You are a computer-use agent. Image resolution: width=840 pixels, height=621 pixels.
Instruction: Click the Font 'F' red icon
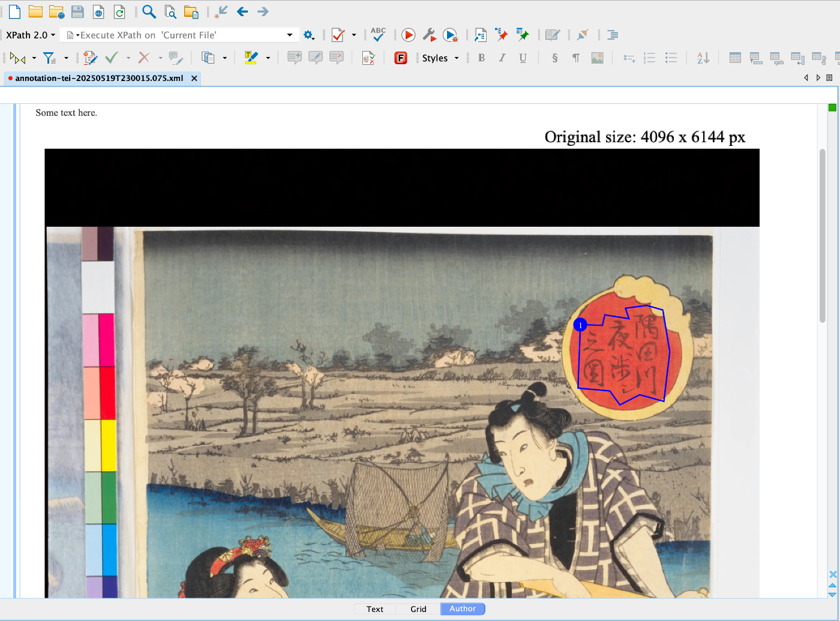(401, 58)
